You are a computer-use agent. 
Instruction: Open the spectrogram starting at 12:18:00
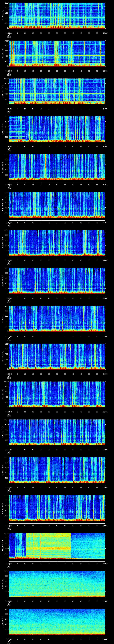(x=57, y=167)
